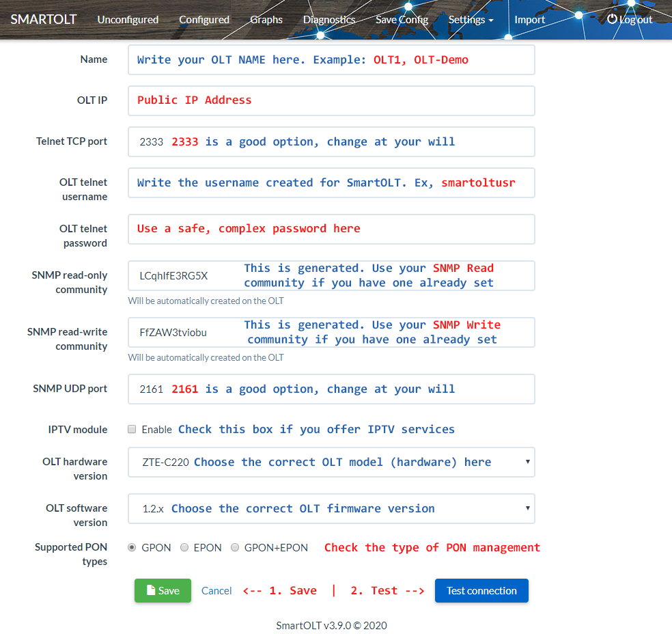Click into the OLT IP field
672x634 pixels.
(331, 100)
